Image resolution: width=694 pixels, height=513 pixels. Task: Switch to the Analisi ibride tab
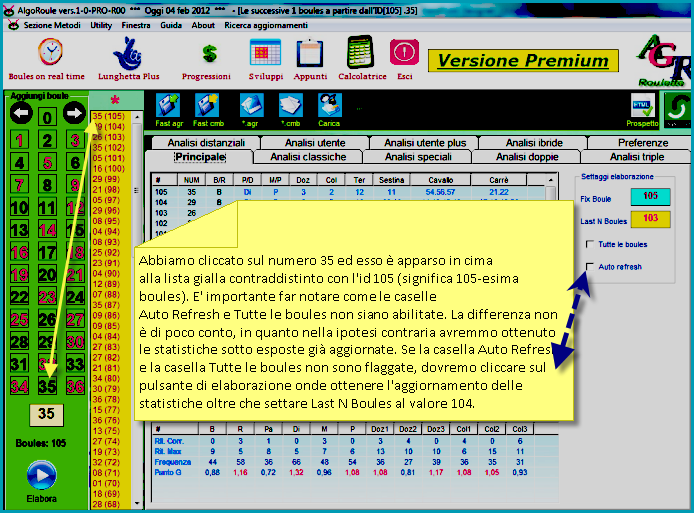(x=534, y=143)
